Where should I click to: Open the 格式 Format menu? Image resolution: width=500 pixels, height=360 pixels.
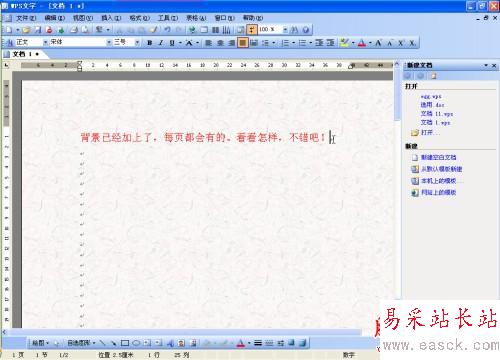click(x=140, y=18)
